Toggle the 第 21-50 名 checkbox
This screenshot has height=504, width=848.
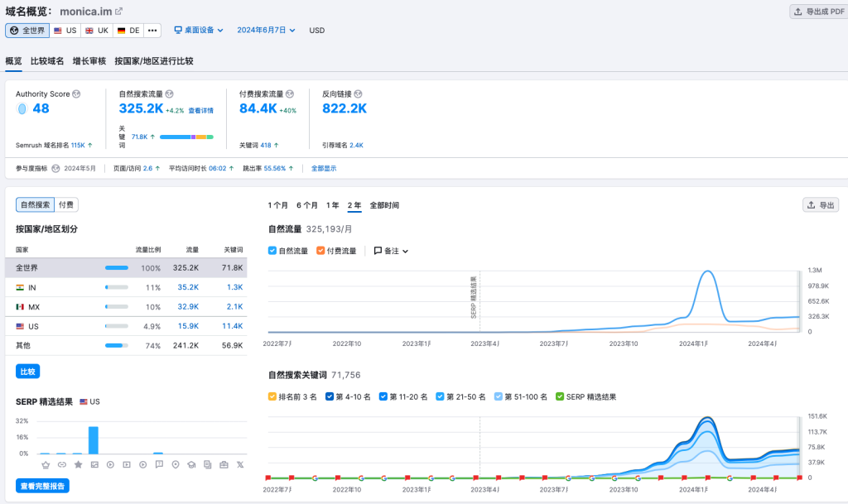(440, 396)
